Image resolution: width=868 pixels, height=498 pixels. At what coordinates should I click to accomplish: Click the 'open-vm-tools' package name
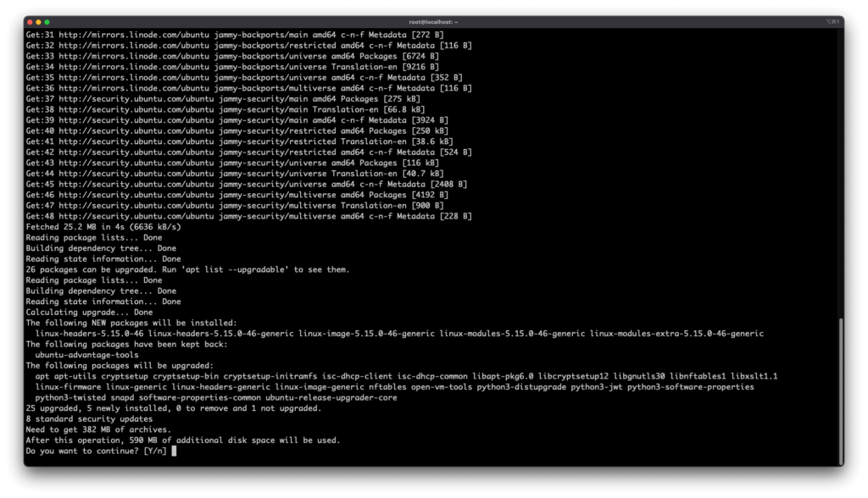(441, 387)
